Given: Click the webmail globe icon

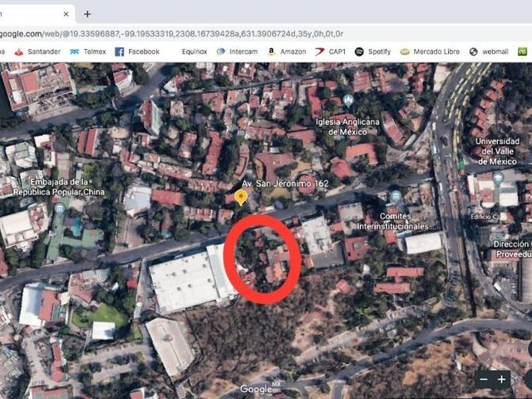Looking at the screenshot, I should [473, 52].
